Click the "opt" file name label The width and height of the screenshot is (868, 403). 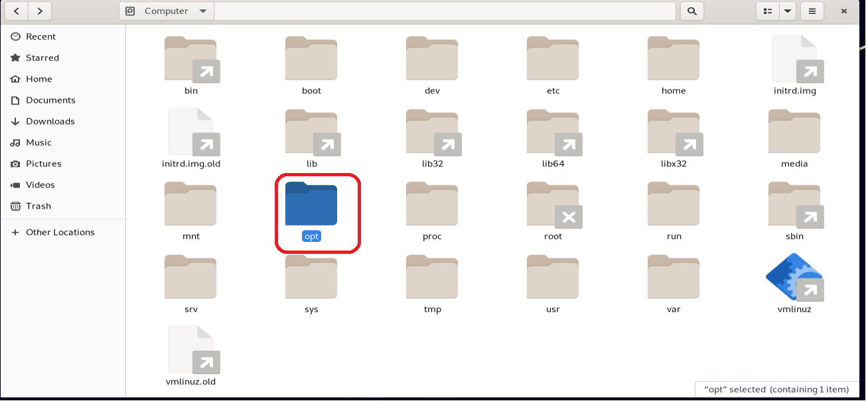tap(311, 236)
